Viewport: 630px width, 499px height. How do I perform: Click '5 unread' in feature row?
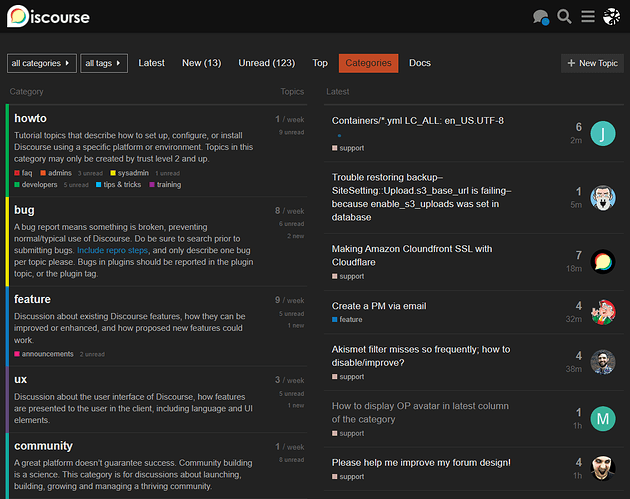[x=292, y=314]
